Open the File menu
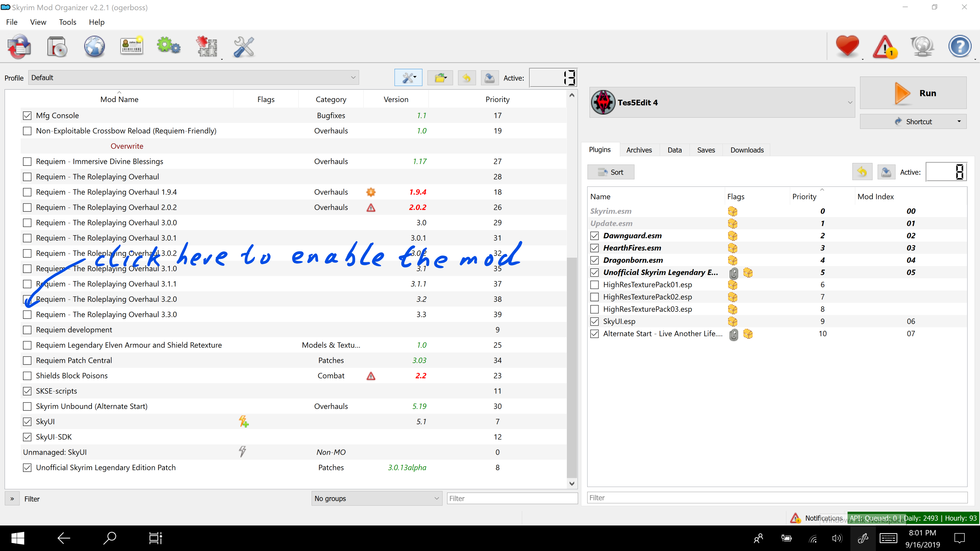 (12, 22)
